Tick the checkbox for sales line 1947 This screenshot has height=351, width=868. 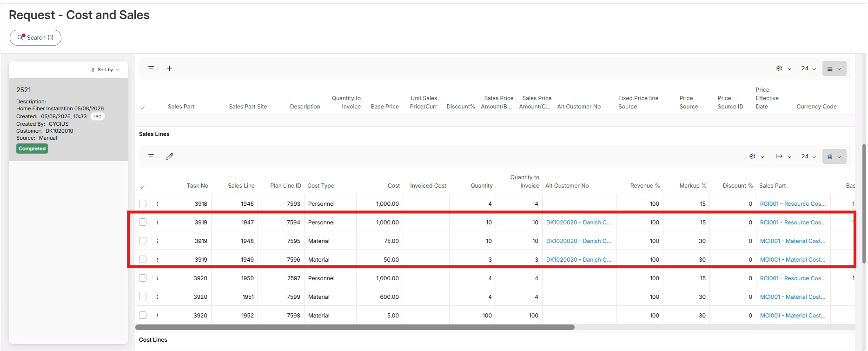[143, 222]
